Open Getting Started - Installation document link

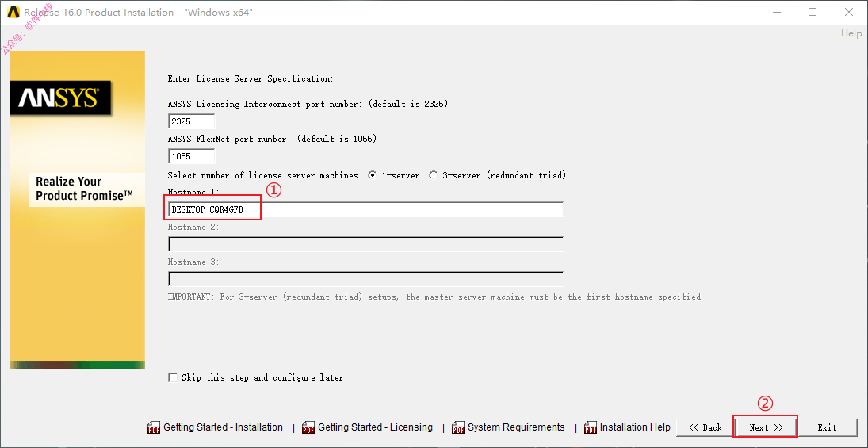point(223,427)
